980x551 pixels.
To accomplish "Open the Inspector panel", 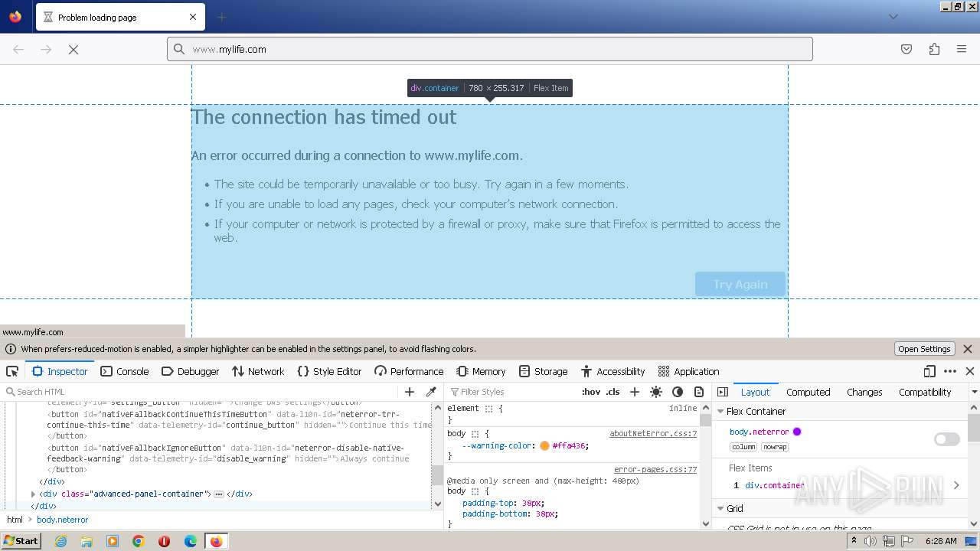I will tap(60, 371).
